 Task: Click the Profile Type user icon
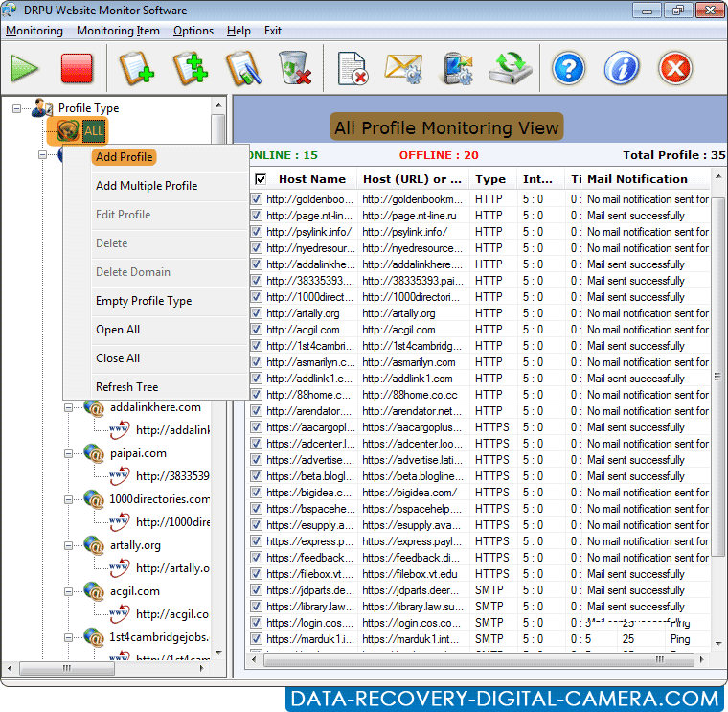pos(42,107)
